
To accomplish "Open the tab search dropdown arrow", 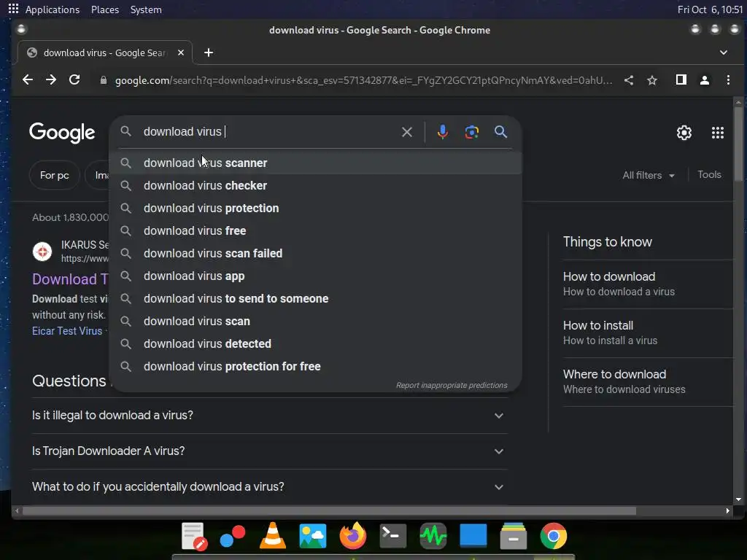I will coord(723,52).
